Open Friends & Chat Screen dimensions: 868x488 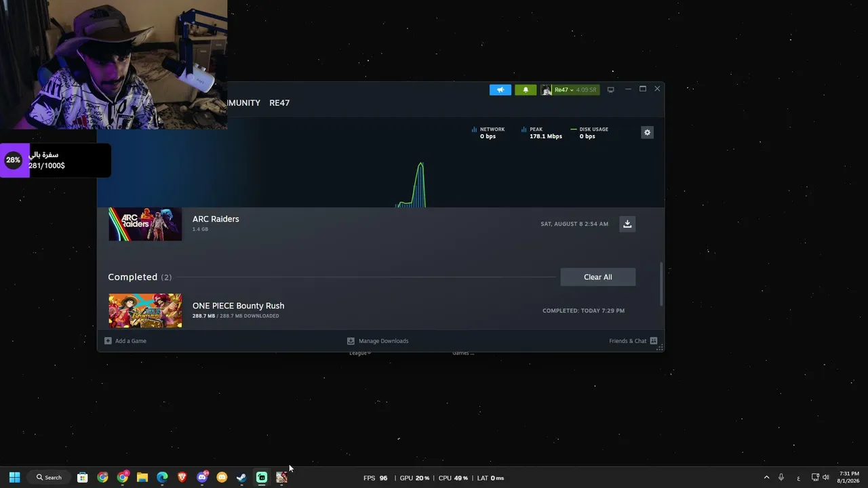pos(633,341)
